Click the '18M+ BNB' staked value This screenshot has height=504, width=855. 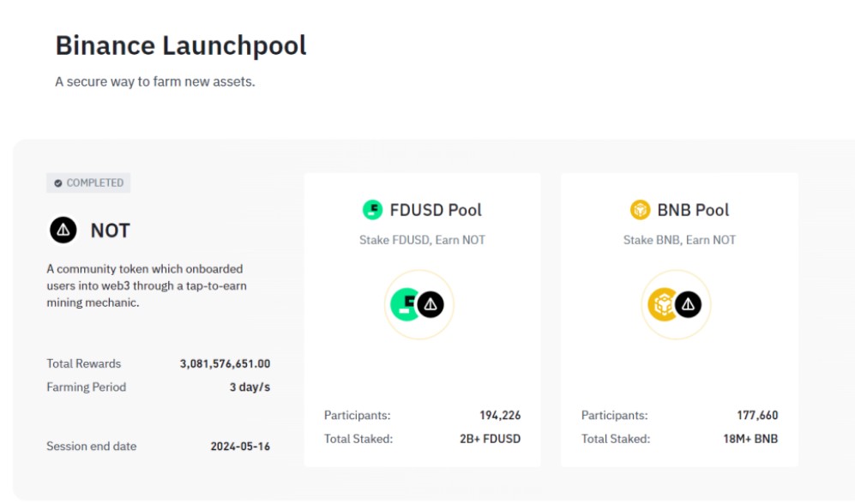coord(750,439)
